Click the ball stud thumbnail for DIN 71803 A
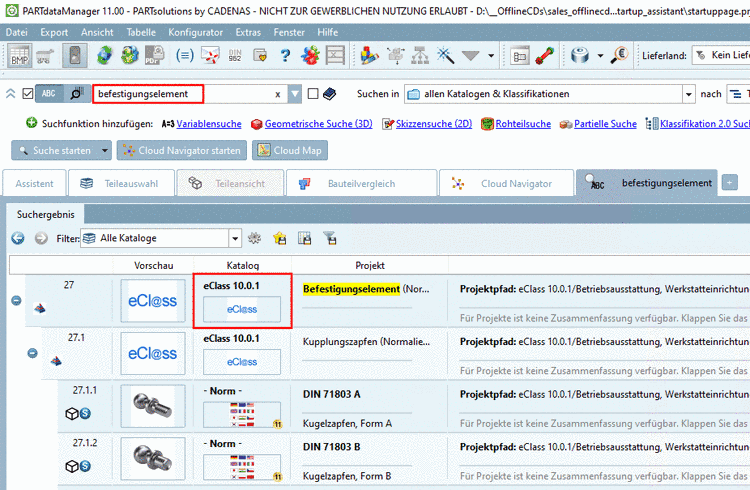The height and width of the screenshot is (490, 750). (153, 406)
